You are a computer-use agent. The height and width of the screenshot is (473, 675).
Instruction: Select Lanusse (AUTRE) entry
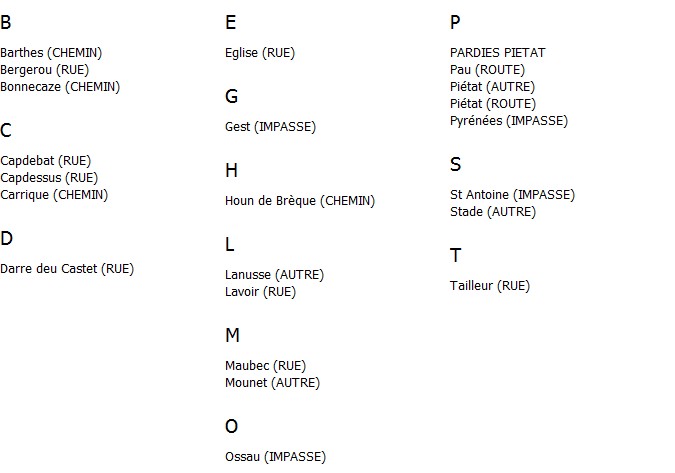[274, 275]
